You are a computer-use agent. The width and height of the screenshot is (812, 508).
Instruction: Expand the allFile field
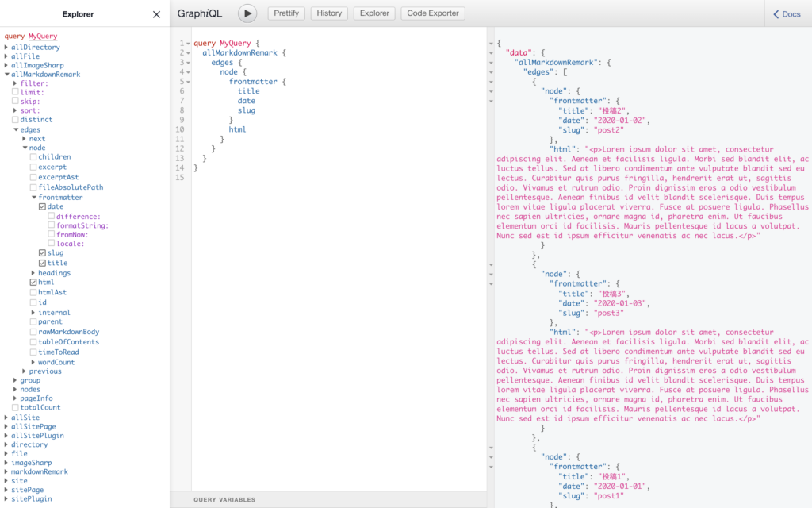click(x=6, y=56)
